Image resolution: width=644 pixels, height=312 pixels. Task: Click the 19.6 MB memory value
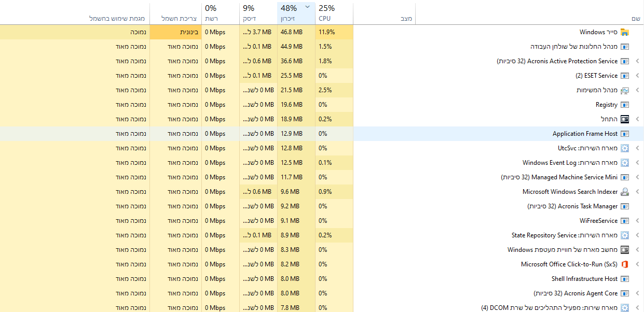click(292, 105)
